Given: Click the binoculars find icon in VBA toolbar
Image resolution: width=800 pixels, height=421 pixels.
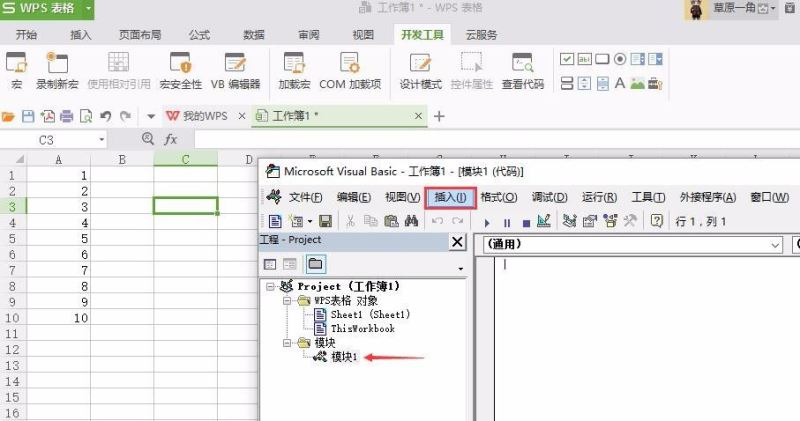Looking at the screenshot, I should click(411, 221).
